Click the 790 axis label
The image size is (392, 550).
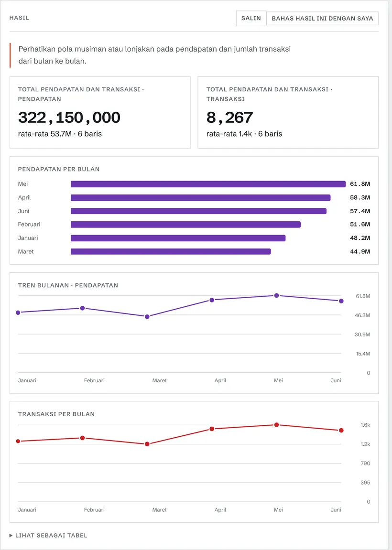[365, 464]
